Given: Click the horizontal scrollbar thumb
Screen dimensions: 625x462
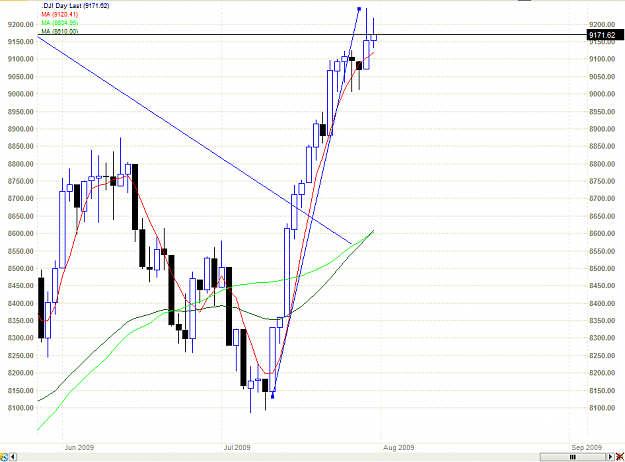Looking at the screenshot, I should pos(573,457).
